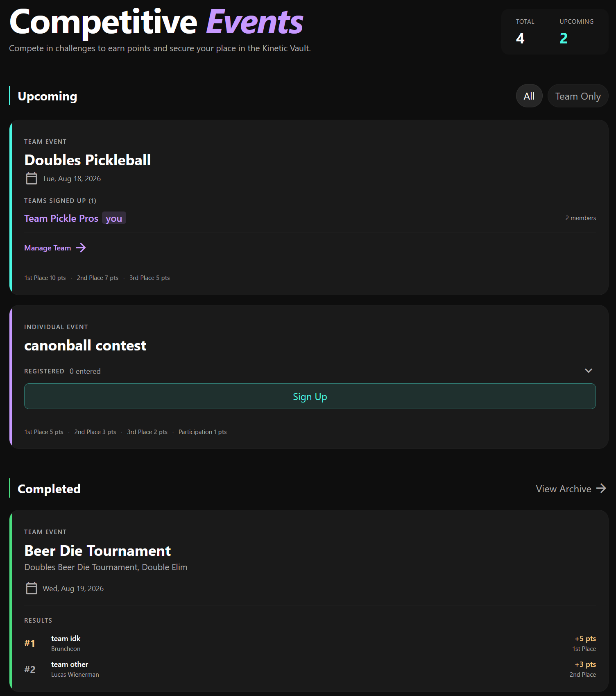This screenshot has width=616, height=696.
Task: Click the calendar icon on Beer Die Tournament
Action: 31,588
